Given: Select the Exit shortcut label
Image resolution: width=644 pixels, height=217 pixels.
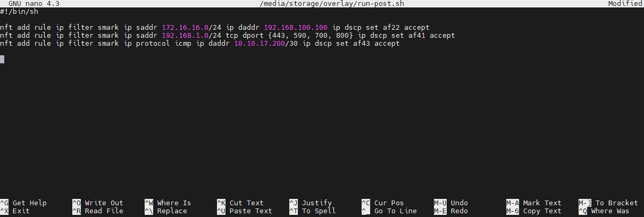Looking at the screenshot, I should (x=21, y=211).
